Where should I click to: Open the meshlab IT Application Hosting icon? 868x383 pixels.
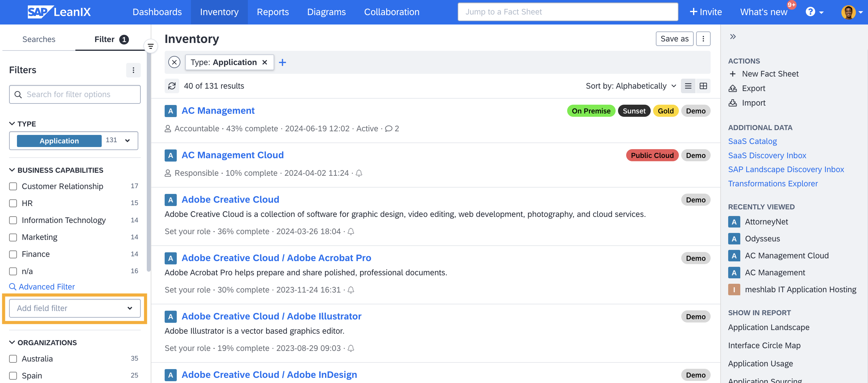click(x=734, y=289)
